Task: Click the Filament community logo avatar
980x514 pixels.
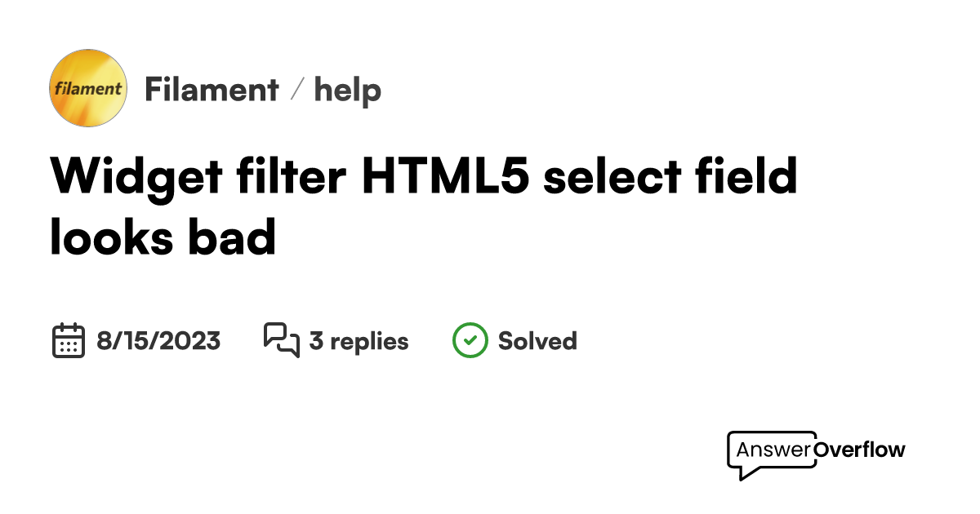Action: pos(88,88)
